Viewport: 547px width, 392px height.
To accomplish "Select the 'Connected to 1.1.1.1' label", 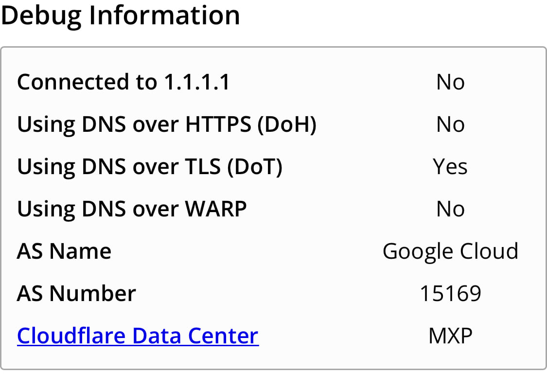I will tap(124, 82).
